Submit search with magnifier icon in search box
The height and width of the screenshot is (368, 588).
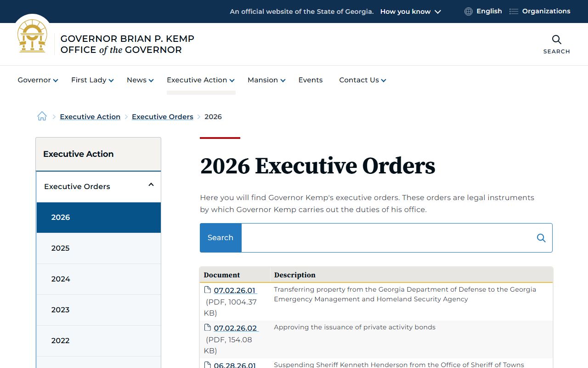pyautogui.click(x=541, y=238)
